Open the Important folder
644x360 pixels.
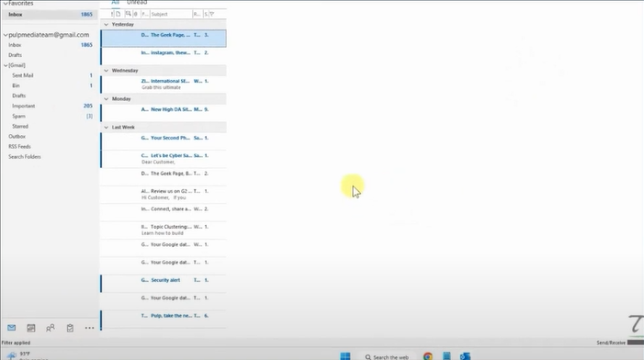click(50, 106)
